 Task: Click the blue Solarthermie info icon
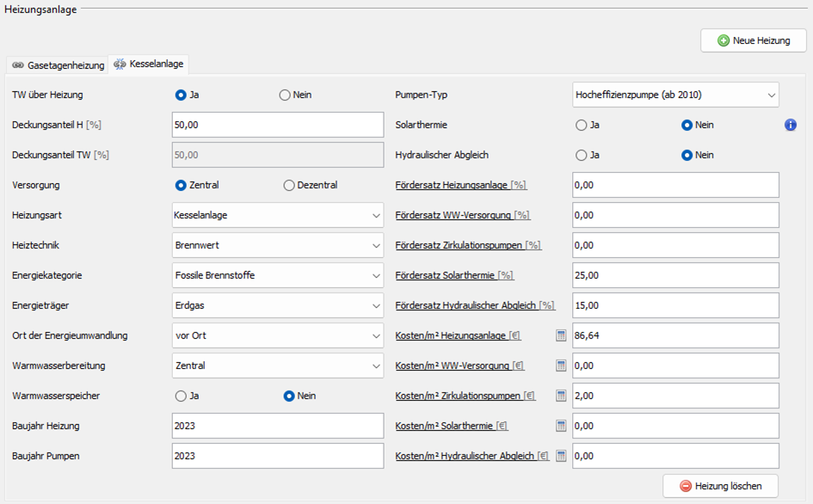pos(791,125)
